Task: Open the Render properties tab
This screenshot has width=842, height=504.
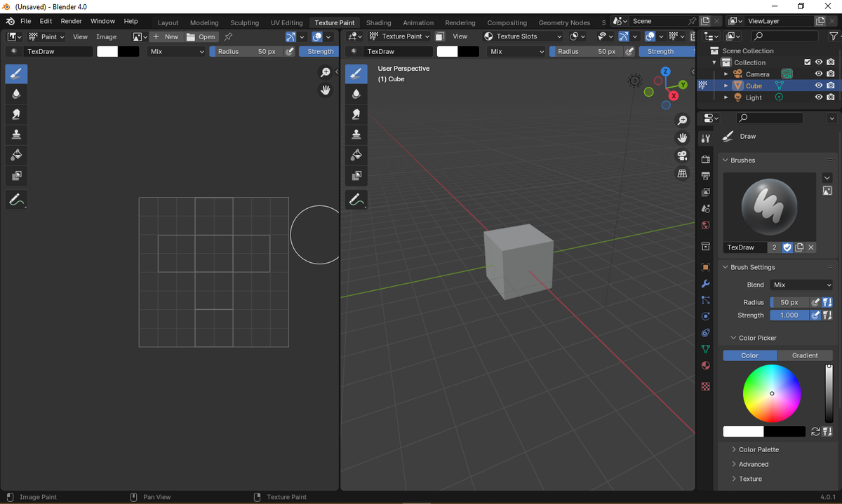Action: [706, 159]
